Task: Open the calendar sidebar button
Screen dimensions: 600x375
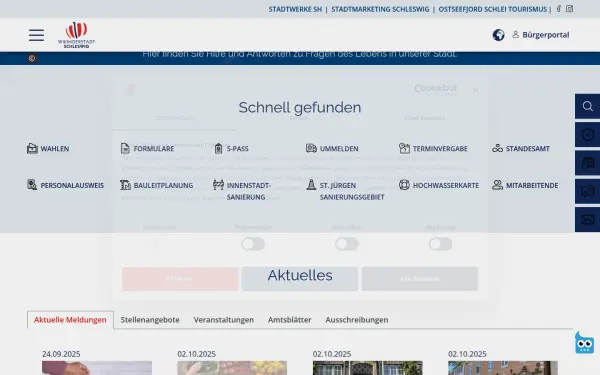Action: 587,163
